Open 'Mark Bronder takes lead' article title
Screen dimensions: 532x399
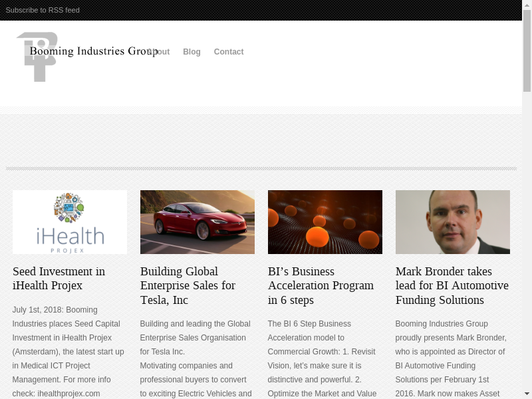452,286
